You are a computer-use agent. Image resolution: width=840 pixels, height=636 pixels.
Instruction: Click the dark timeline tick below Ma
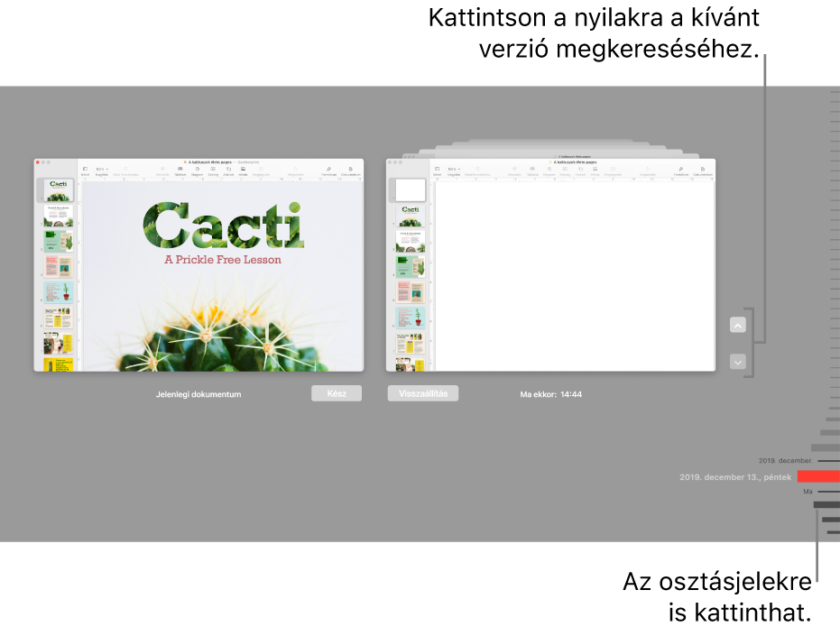coord(826,504)
